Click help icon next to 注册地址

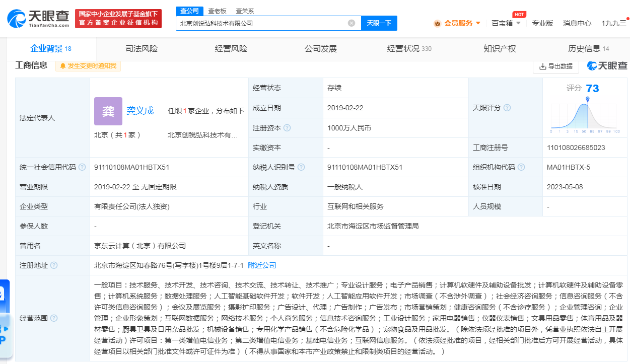coord(54,265)
